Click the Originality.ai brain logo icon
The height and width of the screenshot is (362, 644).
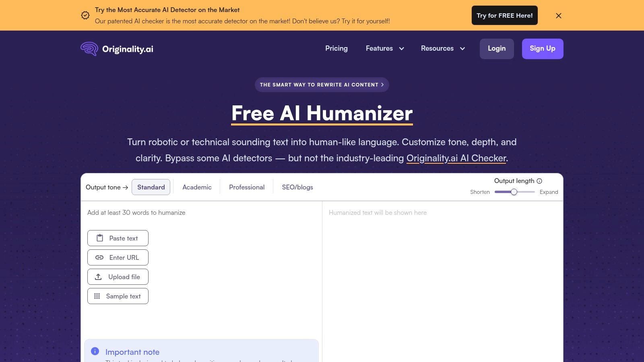pyautogui.click(x=89, y=49)
